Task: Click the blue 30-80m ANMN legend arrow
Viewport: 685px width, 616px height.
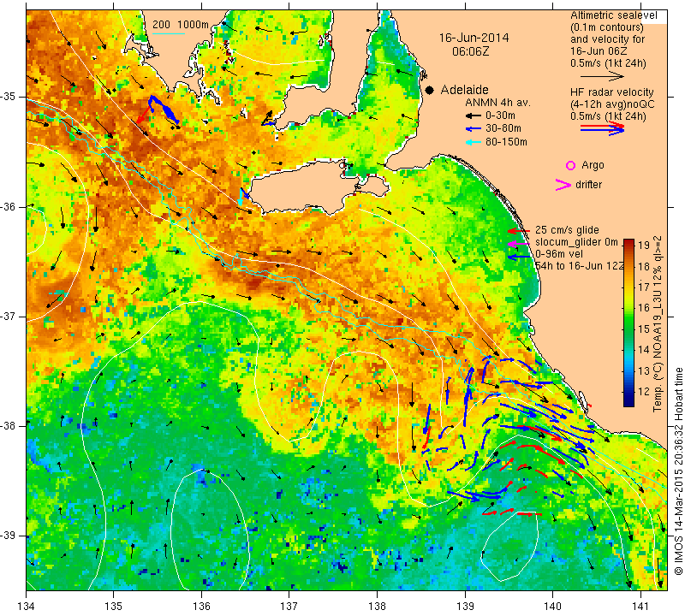Action: click(474, 129)
